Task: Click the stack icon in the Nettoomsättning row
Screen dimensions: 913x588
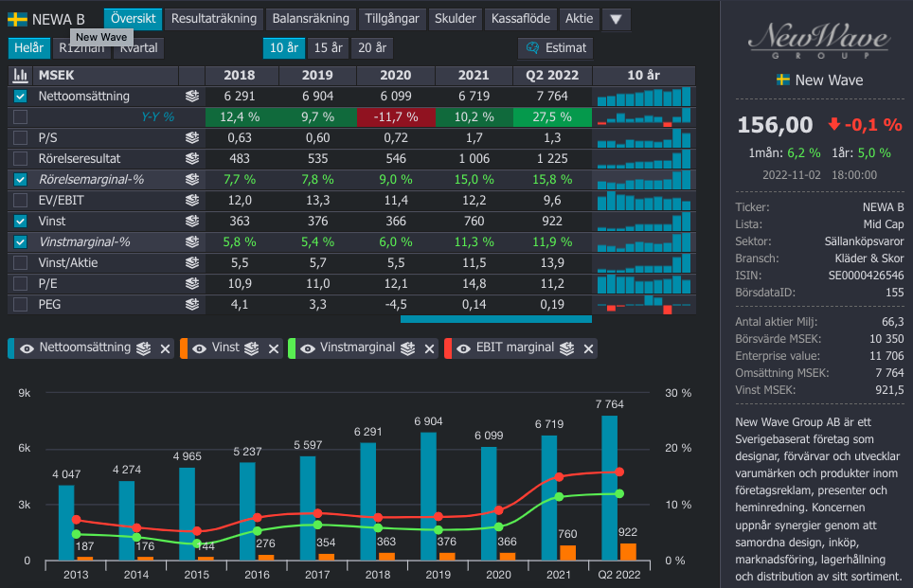Action: click(x=192, y=97)
